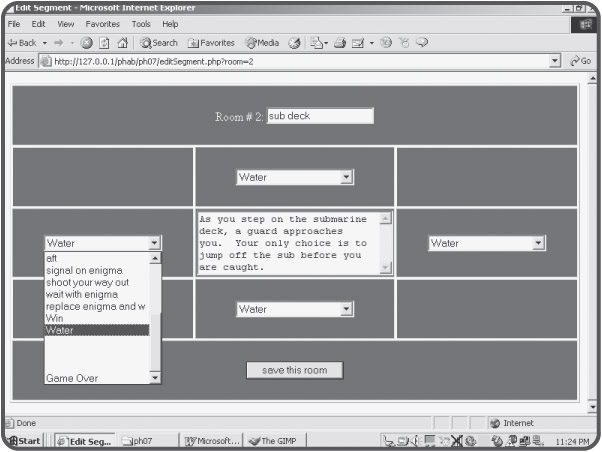The height and width of the screenshot is (452, 602).
Task: Open the right-side Water dropdown
Action: click(x=486, y=243)
